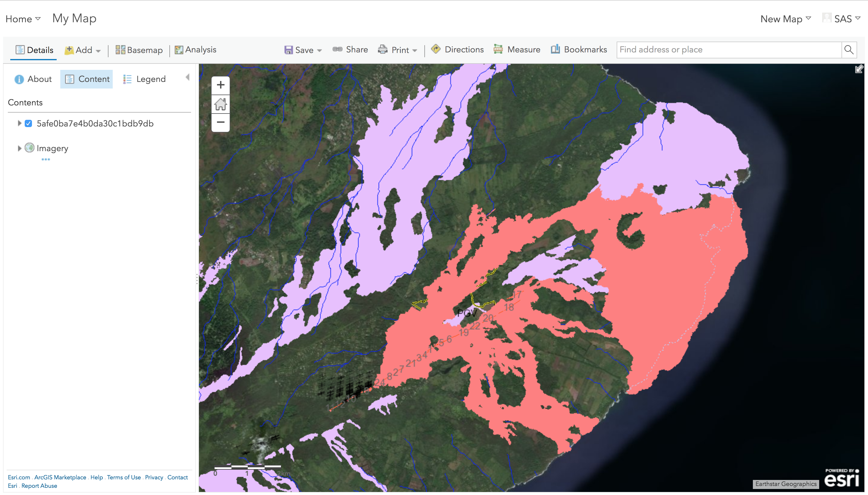The width and height of the screenshot is (868, 495).
Task: Get Directions on the map
Action: point(457,50)
